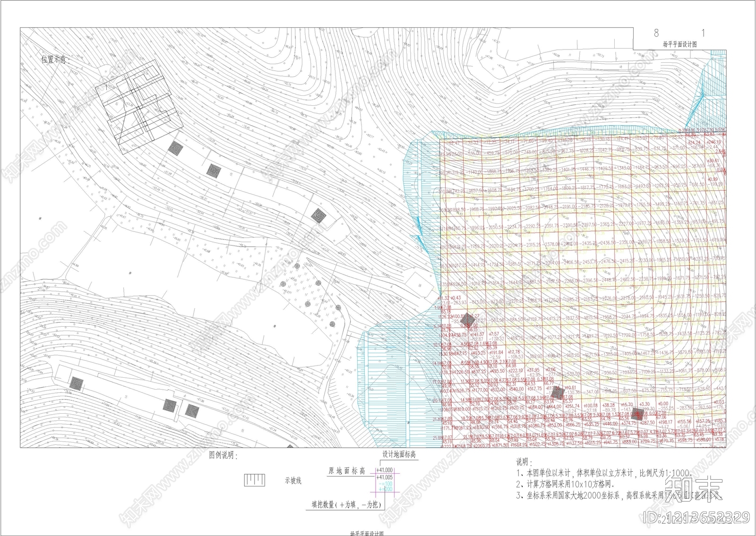The width and height of the screenshot is (756, 536).
Task: Click the hatched square marker at the grid's left edge
Action: pyautogui.click(x=467, y=319)
